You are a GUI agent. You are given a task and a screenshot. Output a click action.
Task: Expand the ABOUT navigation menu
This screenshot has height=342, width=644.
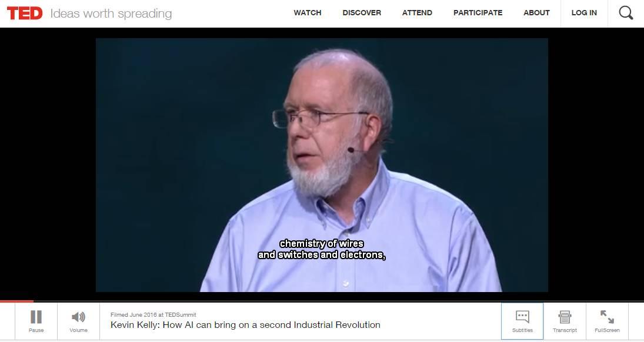tap(536, 13)
